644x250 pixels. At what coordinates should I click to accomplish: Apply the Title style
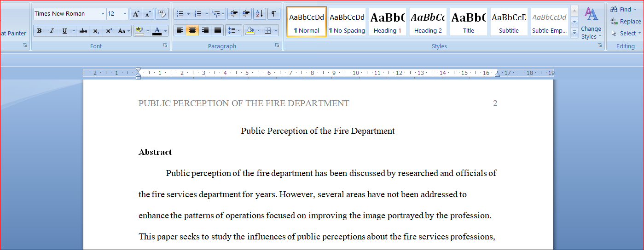(468, 22)
